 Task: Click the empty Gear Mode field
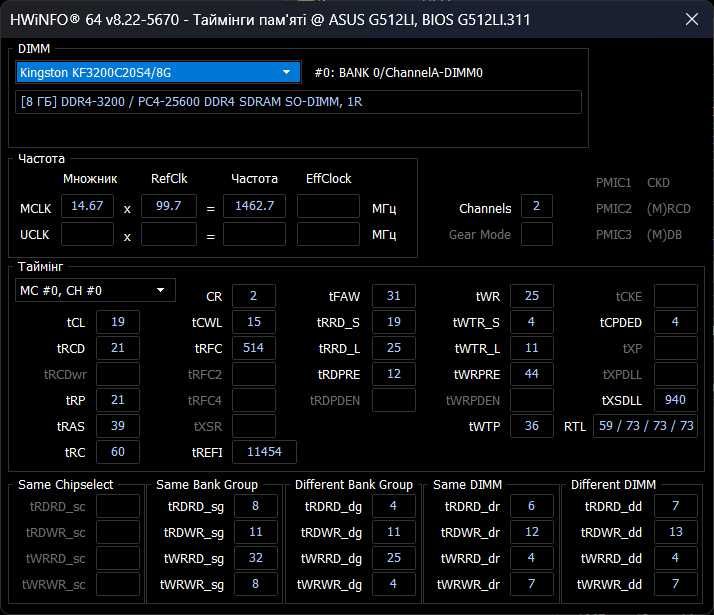(537, 234)
